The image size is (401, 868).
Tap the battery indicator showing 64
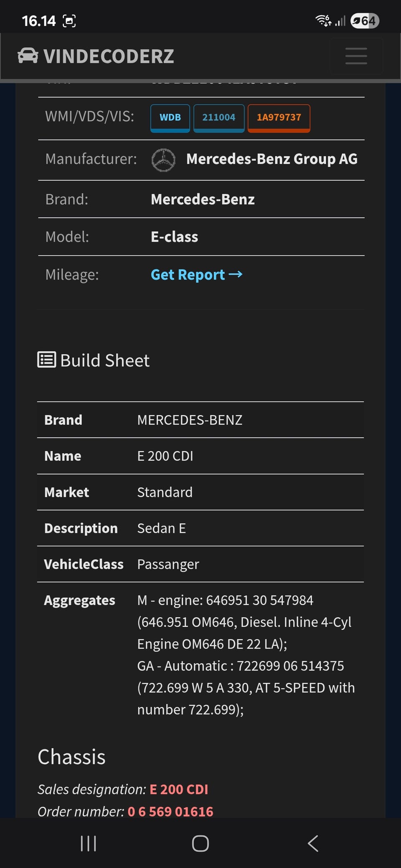click(365, 20)
